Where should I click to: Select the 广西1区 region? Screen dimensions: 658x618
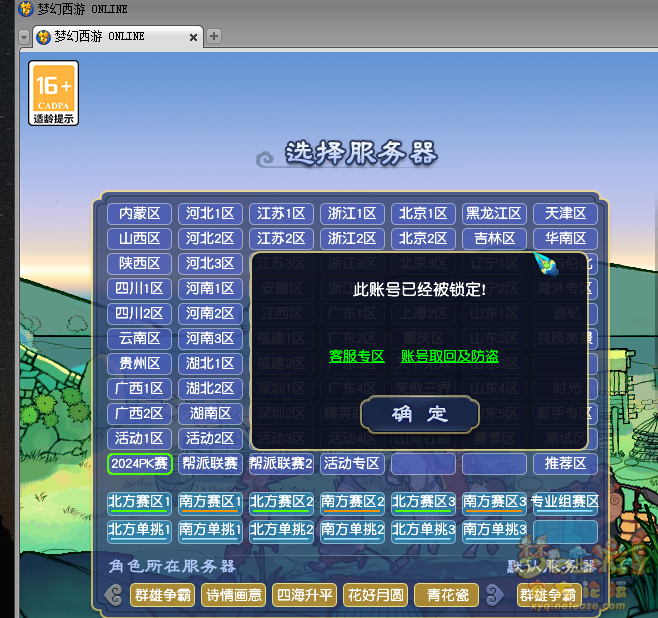pos(139,389)
